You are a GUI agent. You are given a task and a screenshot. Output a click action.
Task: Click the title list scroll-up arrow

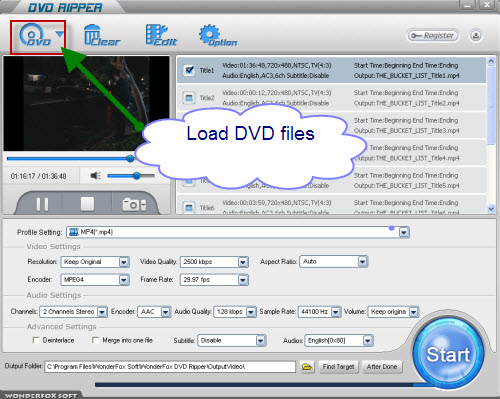491,61
